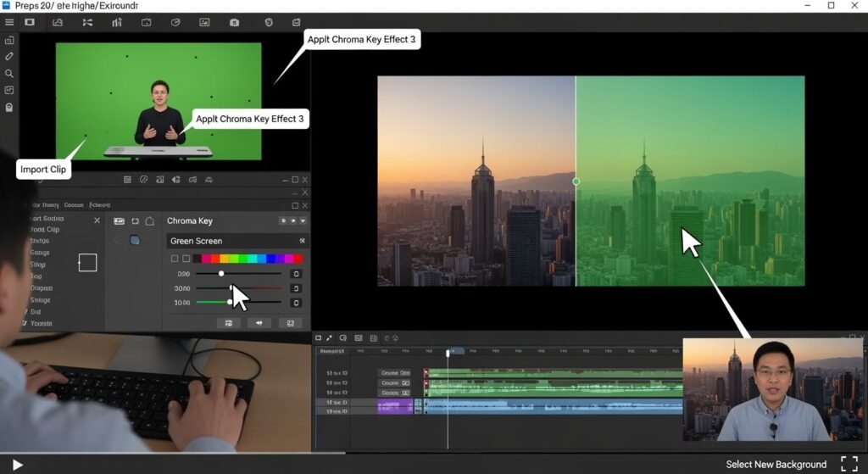The width and height of the screenshot is (868, 474).
Task: Click Select New Background
Action: pyautogui.click(x=776, y=465)
